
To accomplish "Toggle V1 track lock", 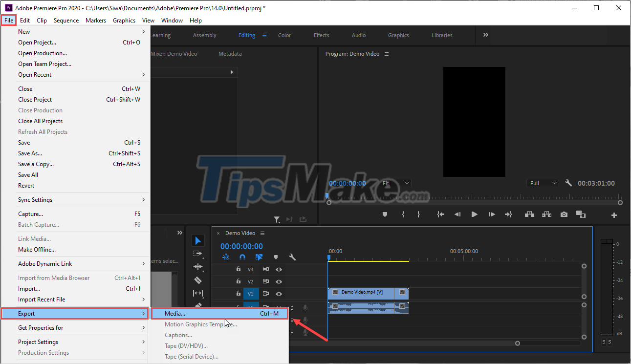I will coord(239,294).
